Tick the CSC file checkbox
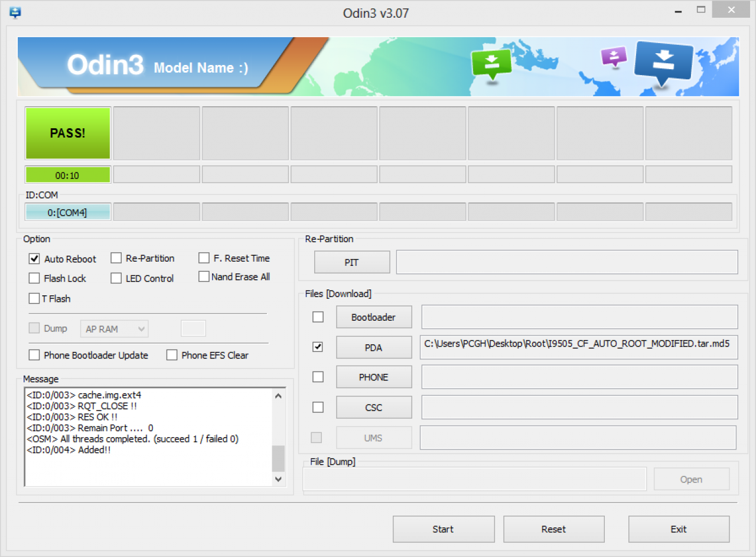 click(x=318, y=407)
